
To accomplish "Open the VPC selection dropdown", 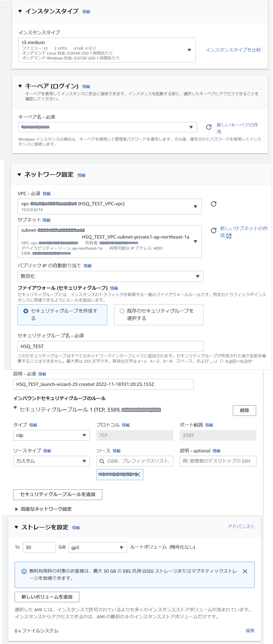I will pos(110,206).
